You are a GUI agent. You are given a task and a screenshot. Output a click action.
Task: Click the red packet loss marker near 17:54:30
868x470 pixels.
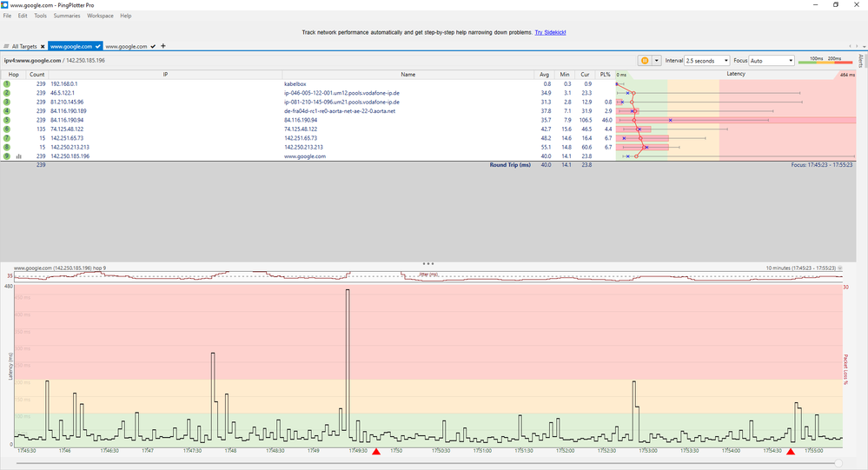click(791, 452)
